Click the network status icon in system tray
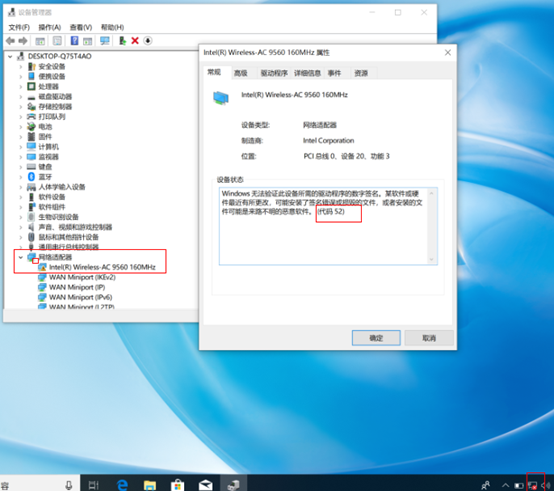The width and height of the screenshot is (554, 491). [x=533, y=485]
